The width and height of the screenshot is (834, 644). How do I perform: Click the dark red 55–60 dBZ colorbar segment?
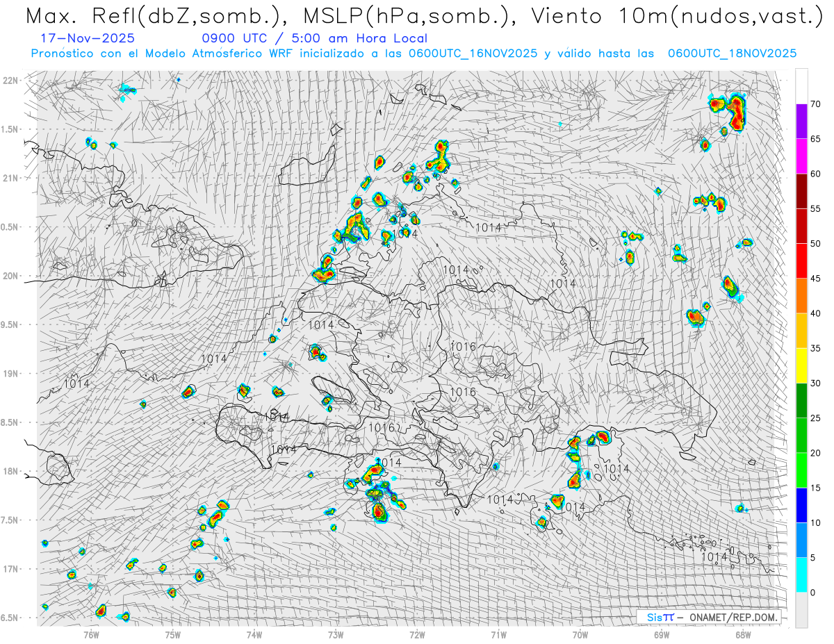coord(801,191)
